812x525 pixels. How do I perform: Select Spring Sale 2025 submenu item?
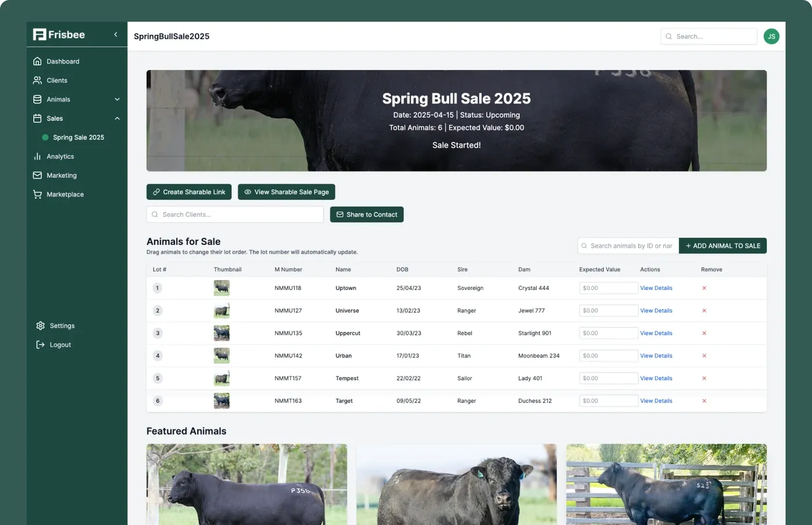tap(78, 137)
